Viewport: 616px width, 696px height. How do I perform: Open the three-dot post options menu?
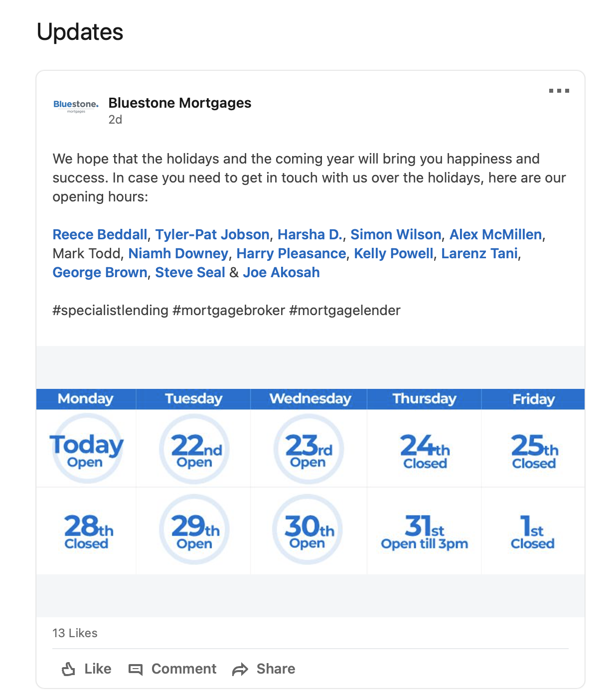pos(559,91)
